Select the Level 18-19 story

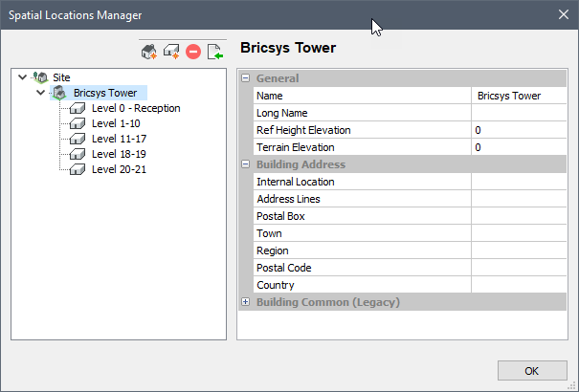[x=119, y=154]
